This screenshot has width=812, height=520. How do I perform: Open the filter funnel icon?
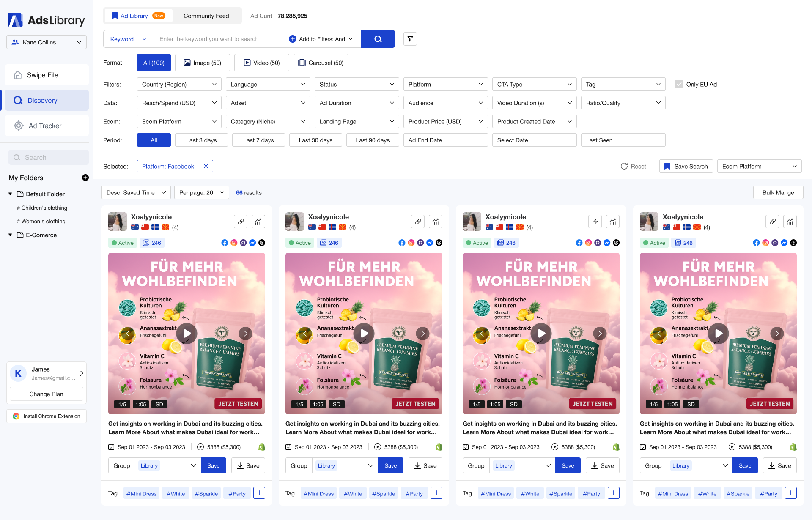(410, 39)
